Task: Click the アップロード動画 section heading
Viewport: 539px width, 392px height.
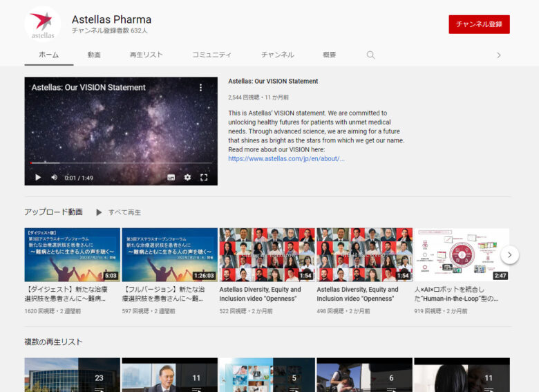Action: [54, 212]
